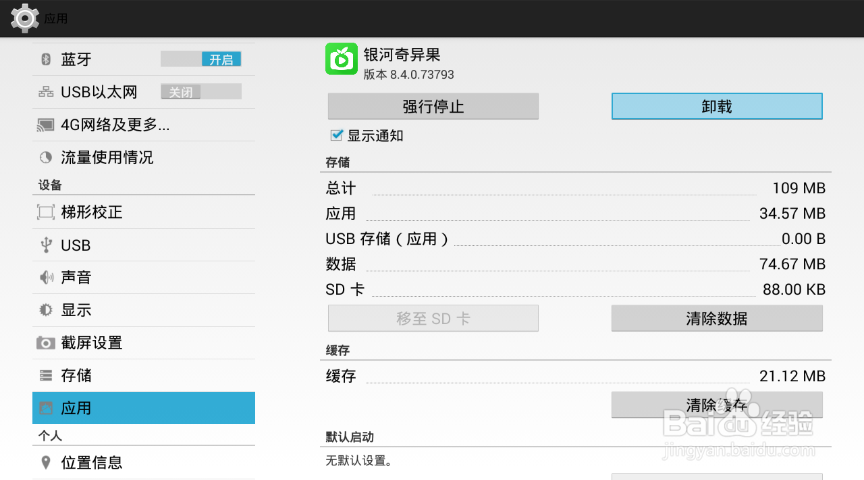Screen dimensions: 864x480
Task: Click the camera icon for 截屏设置
Action: pos(45,343)
